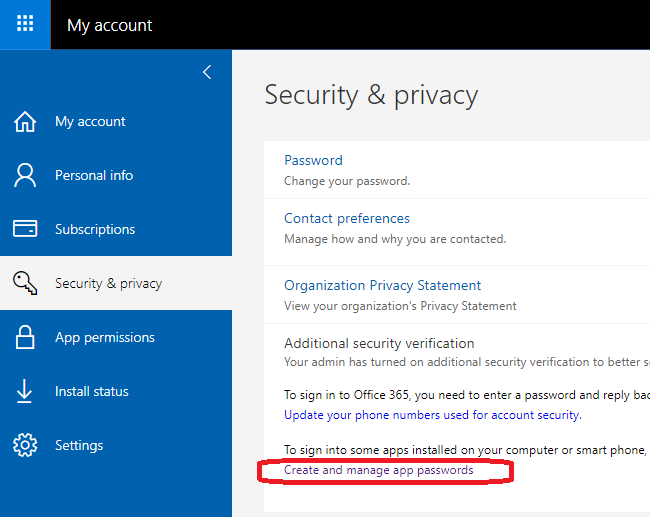650x517 pixels.
Task: View Organization Privacy Statement link
Action: [x=383, y=285]
